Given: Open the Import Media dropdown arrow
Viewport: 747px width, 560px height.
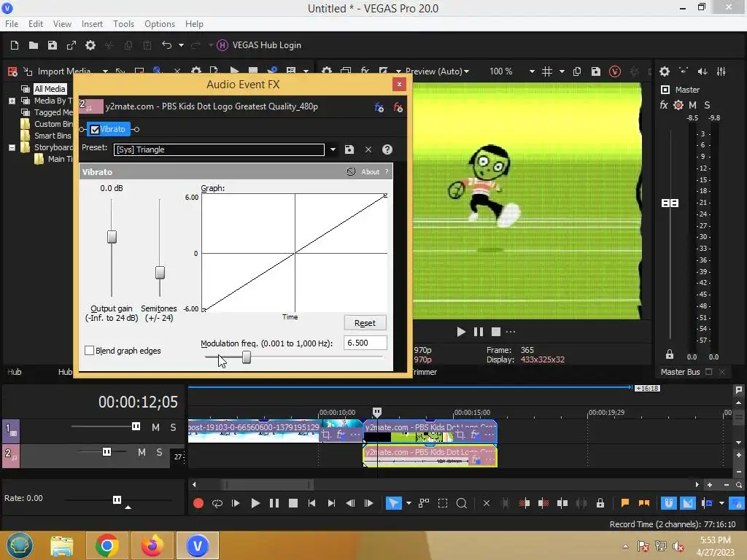Looking at the screenshot, I should click(x=105, y=71).
